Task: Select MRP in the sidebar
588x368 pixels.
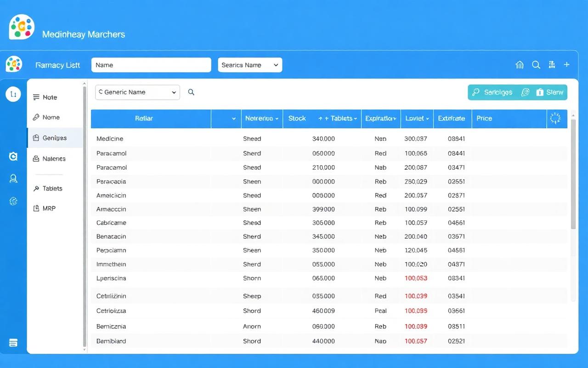Action: tap(49, 208)
